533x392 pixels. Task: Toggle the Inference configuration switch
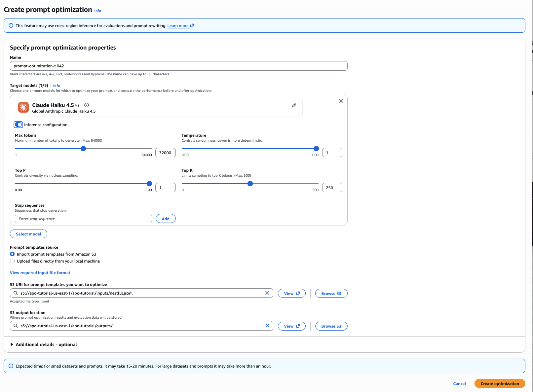pos(19,125)
